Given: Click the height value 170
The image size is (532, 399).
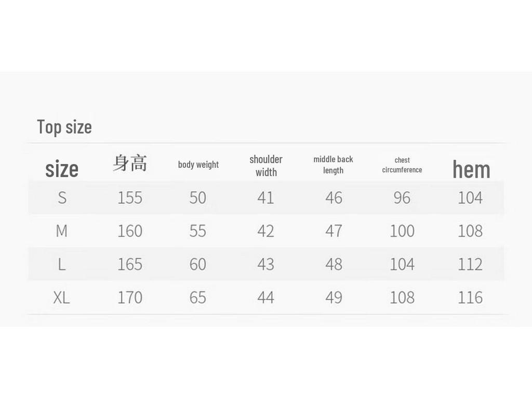Looking at the screenshot, I should click(x=129, y=298).
